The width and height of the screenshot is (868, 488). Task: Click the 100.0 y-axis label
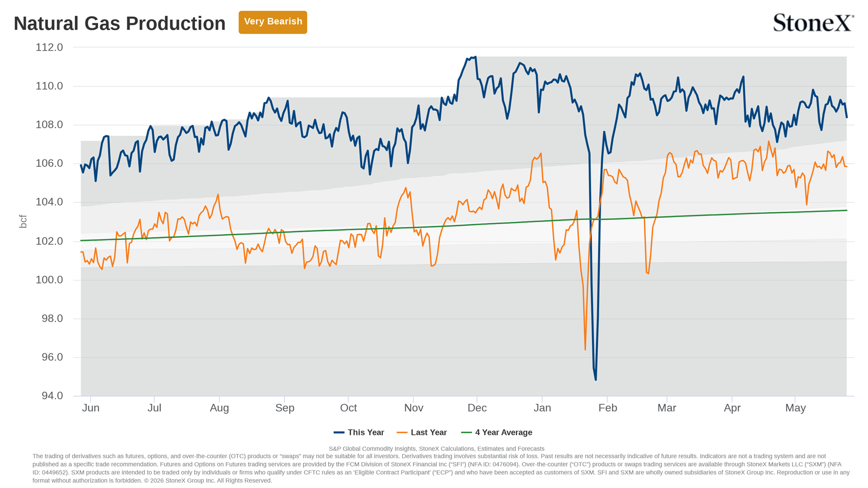point(49,280)
